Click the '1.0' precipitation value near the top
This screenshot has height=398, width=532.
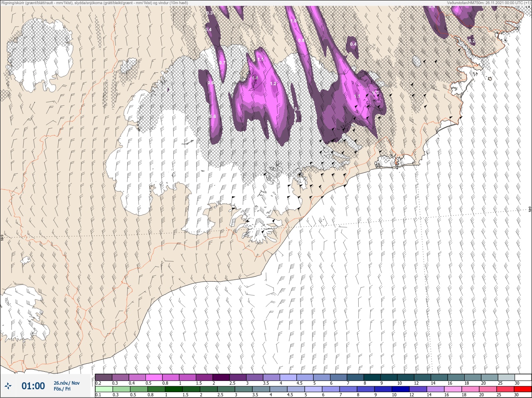point(293,21)
